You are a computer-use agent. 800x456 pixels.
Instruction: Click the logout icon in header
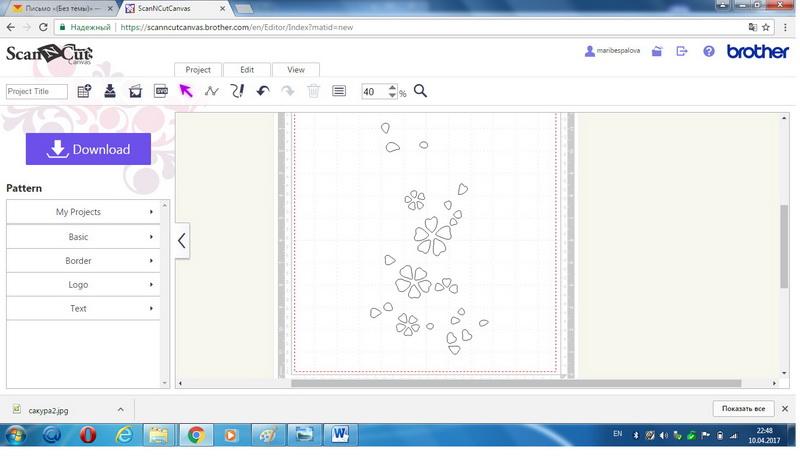[x=682, y=51]
